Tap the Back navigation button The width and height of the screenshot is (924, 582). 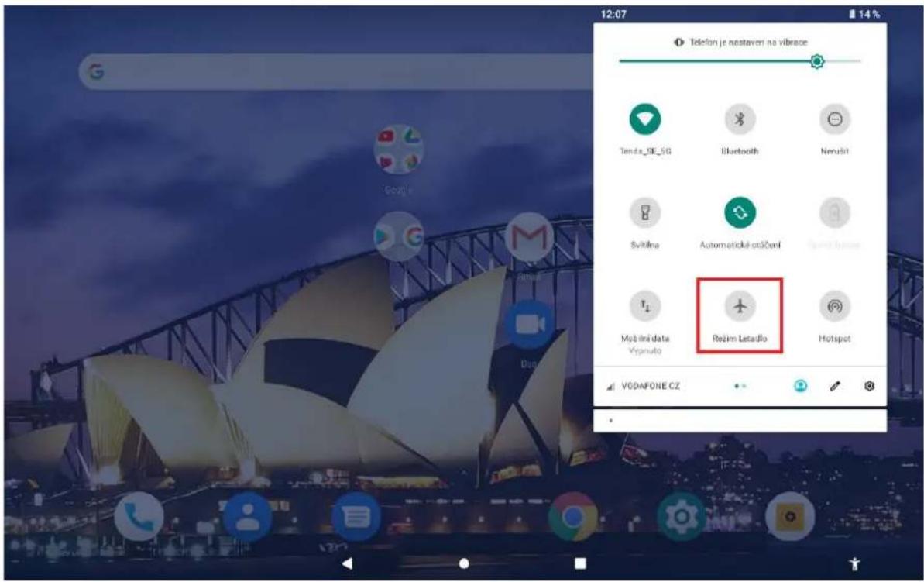[347, 563]
